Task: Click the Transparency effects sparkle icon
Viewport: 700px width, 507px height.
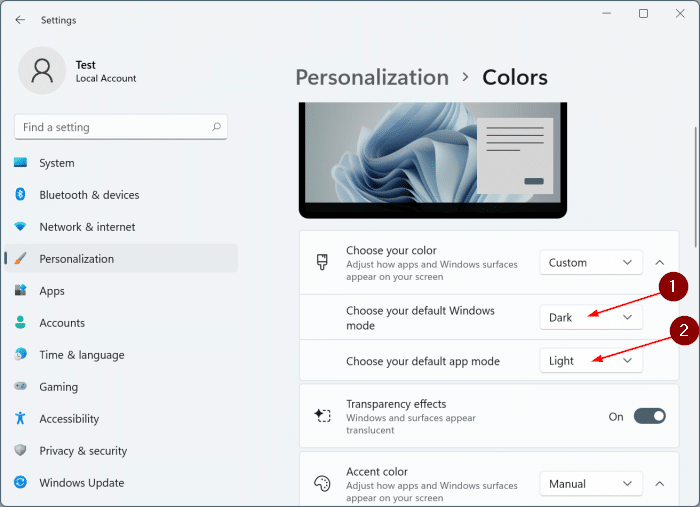Action: click(322, 416)
